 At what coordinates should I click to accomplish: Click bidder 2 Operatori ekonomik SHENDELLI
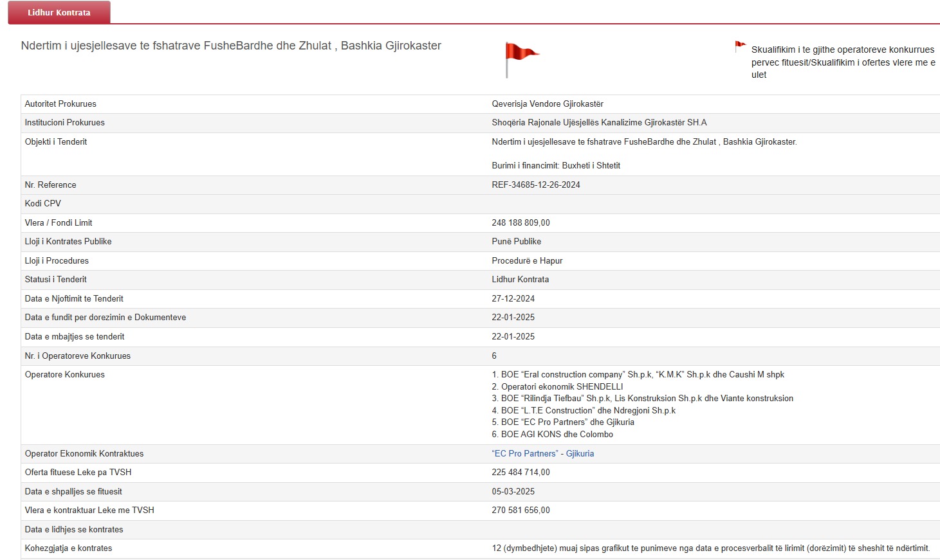tap(557, 386)
